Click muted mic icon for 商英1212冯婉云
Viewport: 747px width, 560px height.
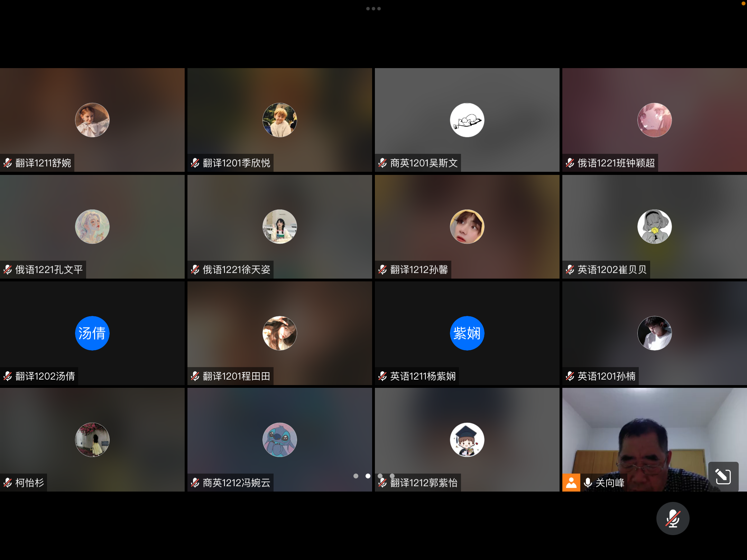tap(195, 482)
